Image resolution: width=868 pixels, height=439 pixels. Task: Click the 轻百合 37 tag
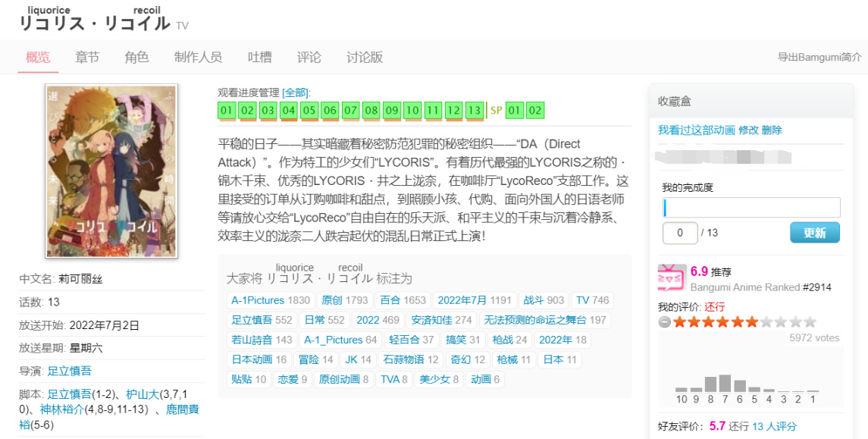[412, 340]
